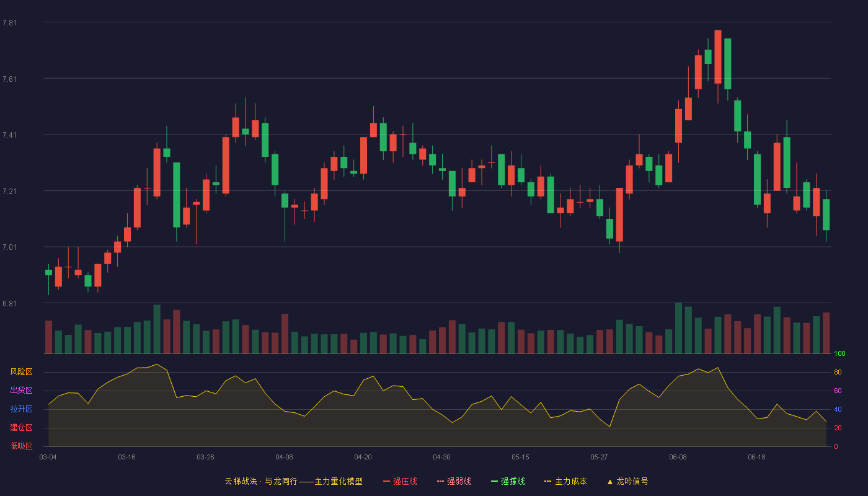868x496 pixels.
Task: Toggle the 强弱线 legend item
Action: coord(454,481)
